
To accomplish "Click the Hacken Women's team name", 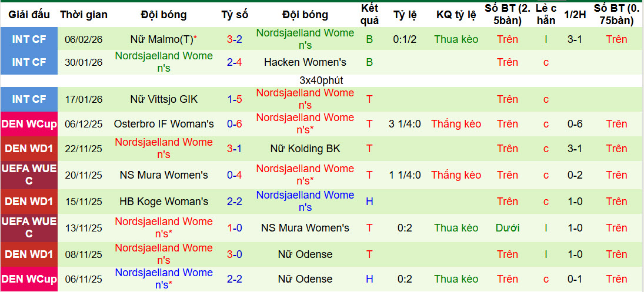I will (x=305, y=62).
